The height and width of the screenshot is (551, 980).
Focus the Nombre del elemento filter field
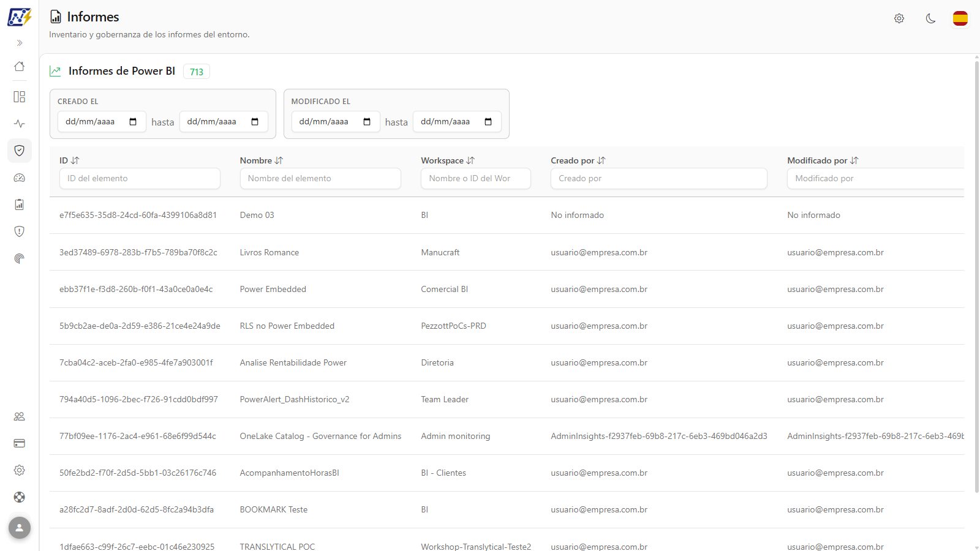point(320,178)
